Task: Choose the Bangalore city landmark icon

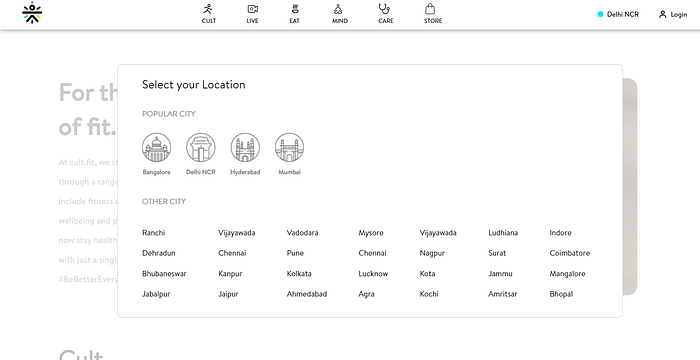Action: pyautogui.click(x=156, y=147)
